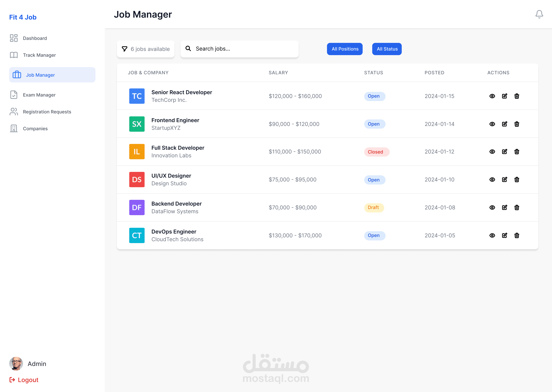This screenshot has height=392, width=552.
Task: Open the All Positions filter
Action: click(345, 49)
